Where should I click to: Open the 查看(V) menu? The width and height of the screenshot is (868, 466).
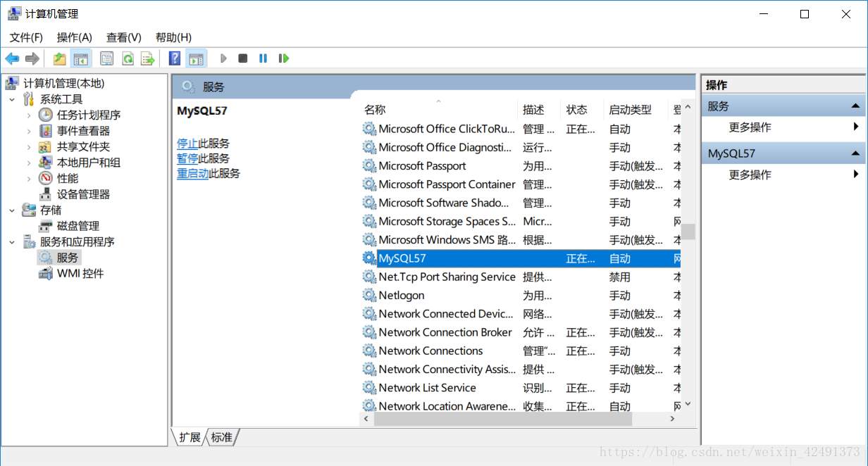pyautogui.click(x=124, y=37)
